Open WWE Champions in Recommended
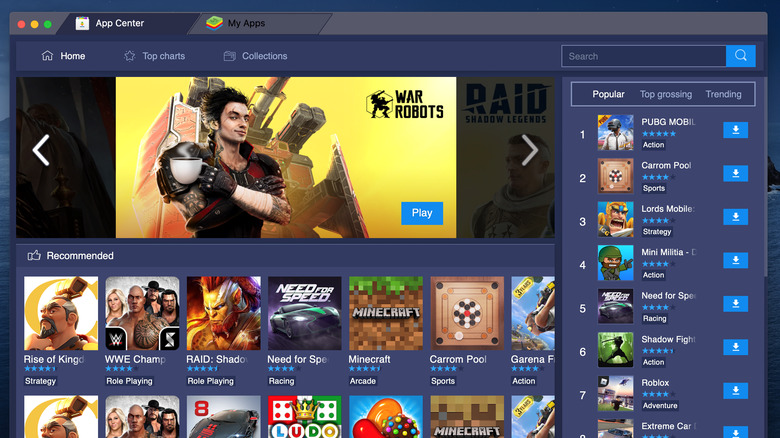 (x=142, y=314)
